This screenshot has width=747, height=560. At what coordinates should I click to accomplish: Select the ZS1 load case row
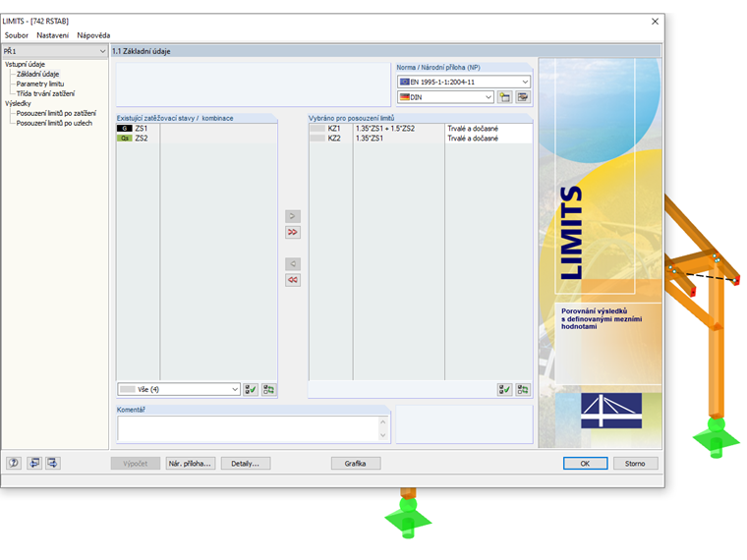coord(197,129)
